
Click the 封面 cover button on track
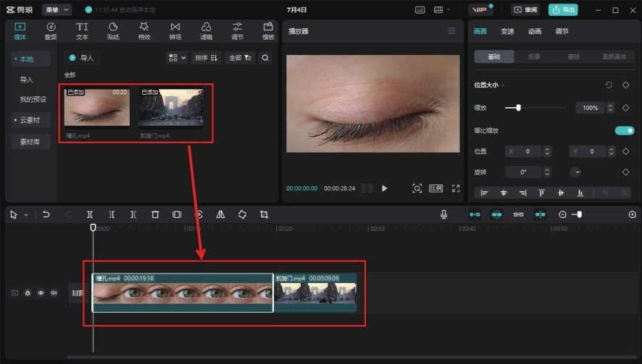click(78, 293)
